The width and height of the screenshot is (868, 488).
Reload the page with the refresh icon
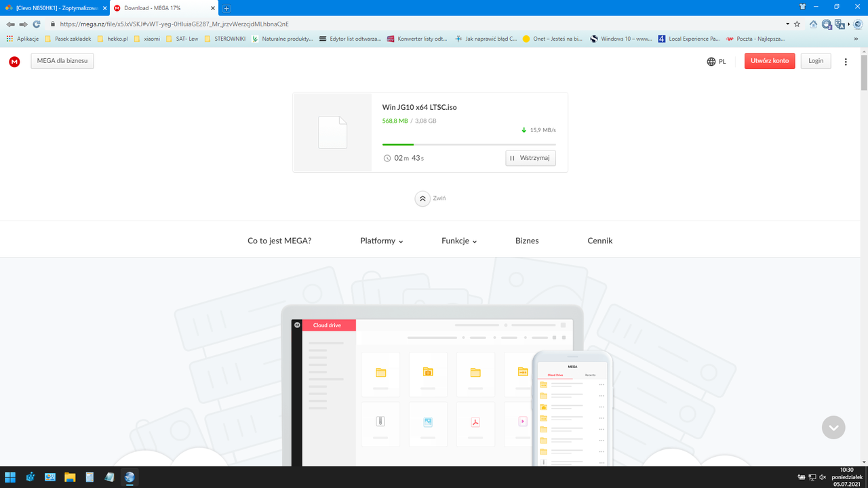(37, 24)
